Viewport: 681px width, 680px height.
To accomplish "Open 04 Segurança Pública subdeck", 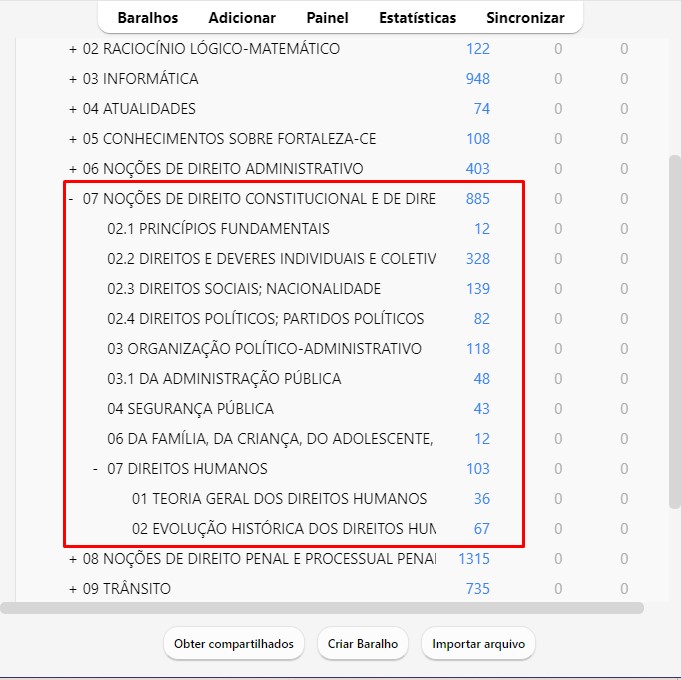I will coord(190,409).
